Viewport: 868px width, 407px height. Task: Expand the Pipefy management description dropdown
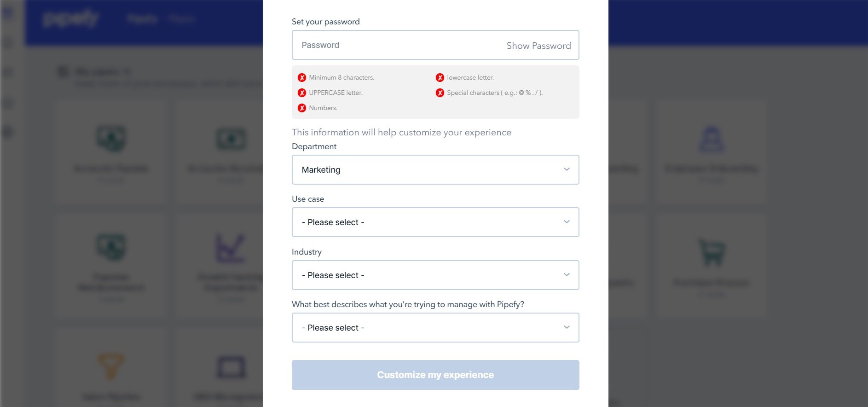click(435, 328)
